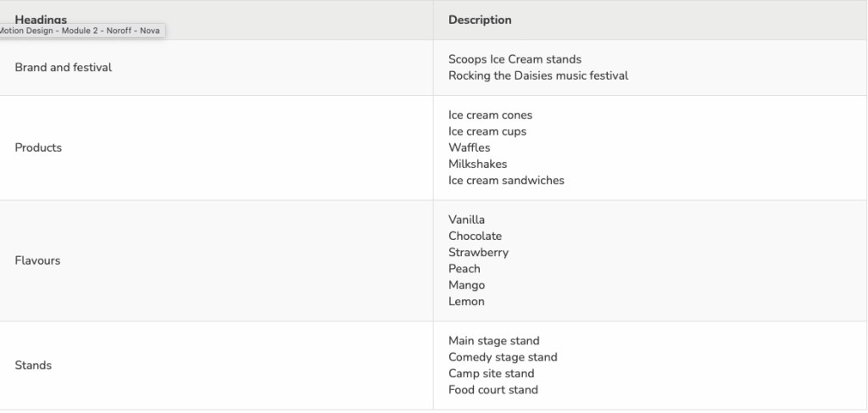Click the Comedy stage stand entry
Screen dimensions: 868x413
(x=503, y=357)
